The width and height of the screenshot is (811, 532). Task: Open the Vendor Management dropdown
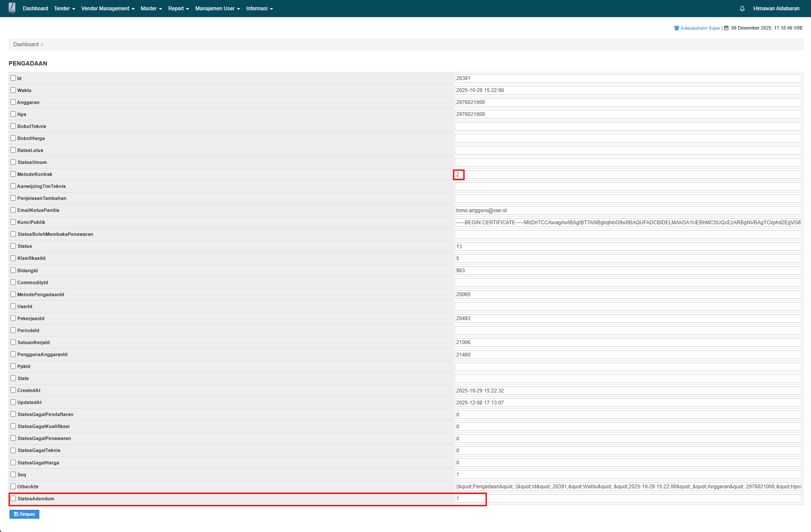click(108, 9)
